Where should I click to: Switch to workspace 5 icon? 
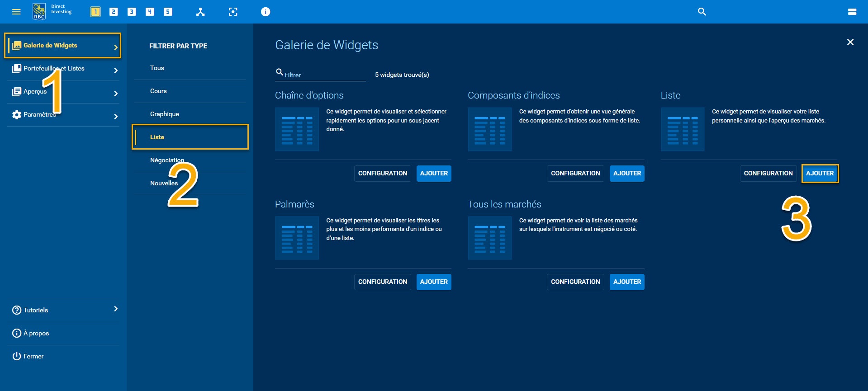pyautogui.click(x=168, y=12)
